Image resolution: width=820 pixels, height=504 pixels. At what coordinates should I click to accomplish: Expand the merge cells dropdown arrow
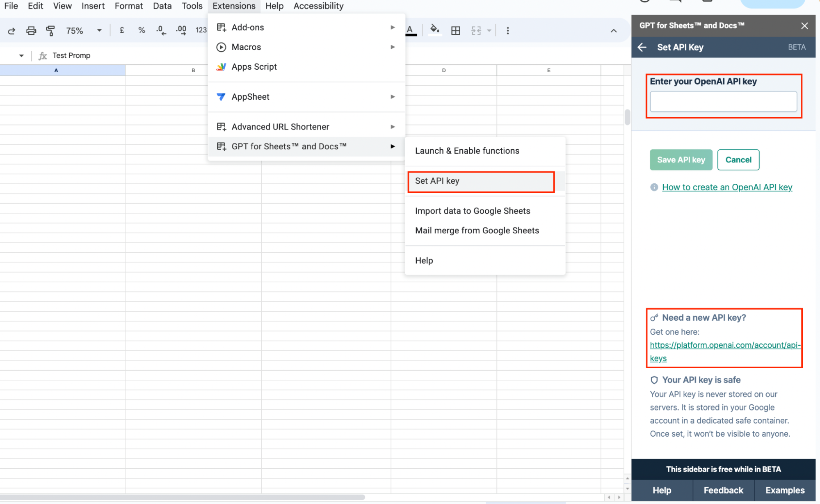click(x=489, y=31)
